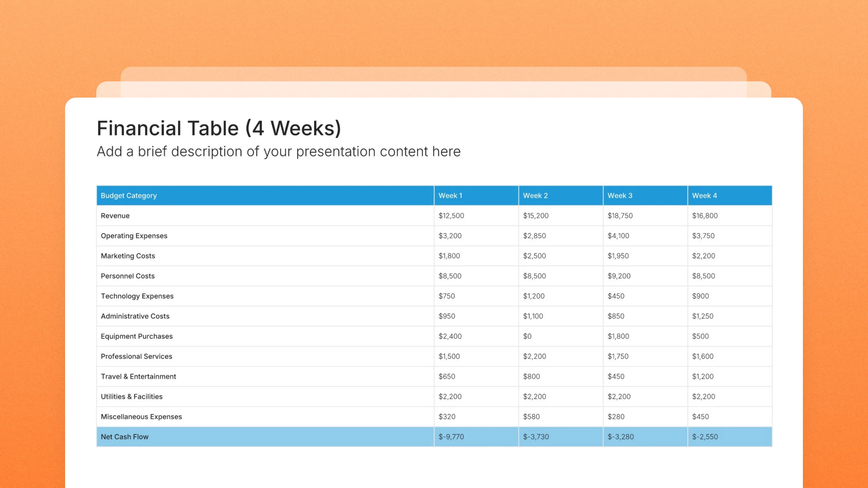The width and height of the screenshot is (868, 488).
Task: Select the 'Travel & Entertainment' row label
Action: tap(138, 377)
